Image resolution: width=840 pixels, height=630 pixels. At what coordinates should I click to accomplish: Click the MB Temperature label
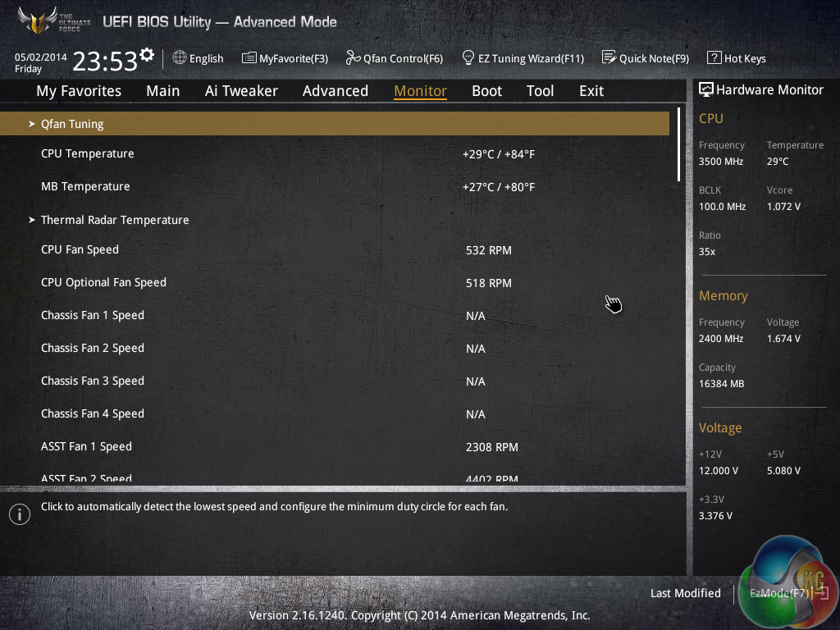coord(85,186)
